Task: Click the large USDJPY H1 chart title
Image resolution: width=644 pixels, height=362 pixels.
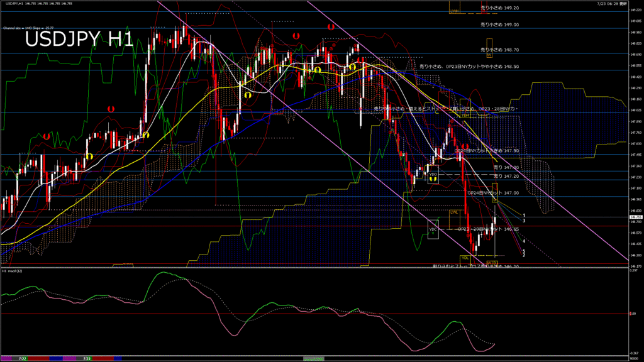Action: tap(79, 40)
